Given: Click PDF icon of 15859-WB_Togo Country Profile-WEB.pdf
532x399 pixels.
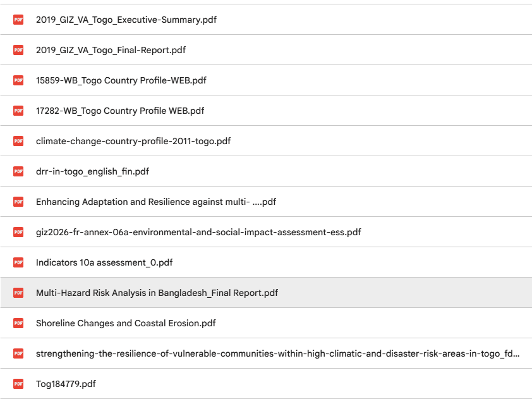Looking at the screenshot, I should 18,80.
